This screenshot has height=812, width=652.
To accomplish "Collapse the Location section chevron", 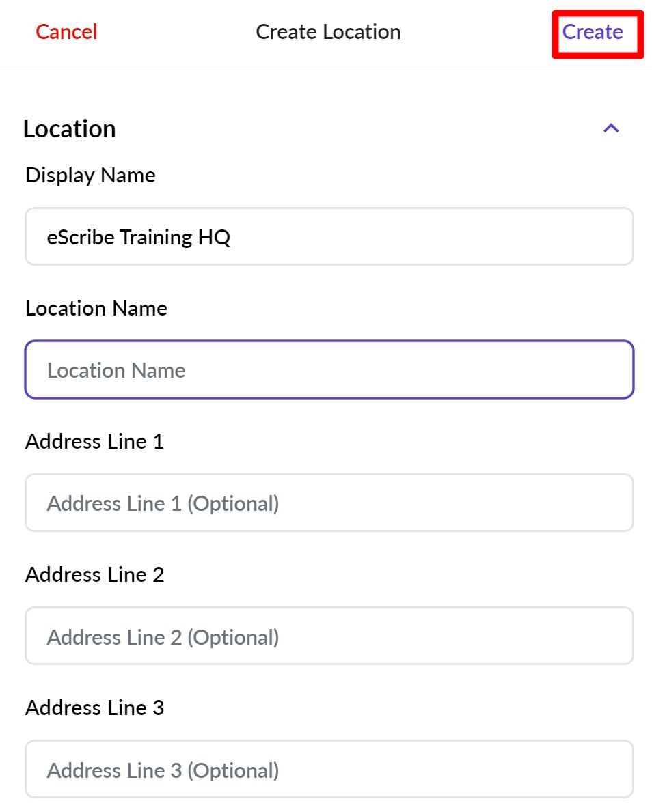I will coord(611,128).
